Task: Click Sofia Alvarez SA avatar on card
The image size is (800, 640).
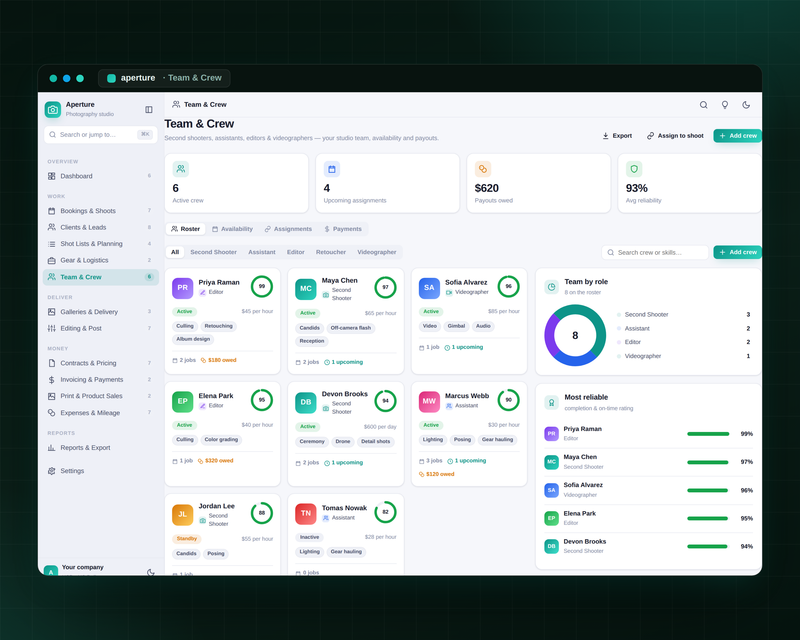Action: click(x=429, y=287)
